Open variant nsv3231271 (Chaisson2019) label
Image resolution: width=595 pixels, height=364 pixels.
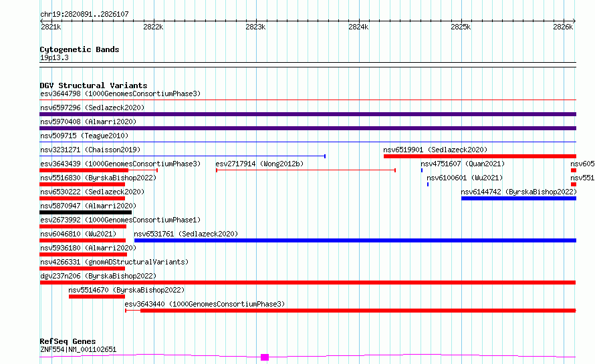pyautogui.click(x=90, y=150)
